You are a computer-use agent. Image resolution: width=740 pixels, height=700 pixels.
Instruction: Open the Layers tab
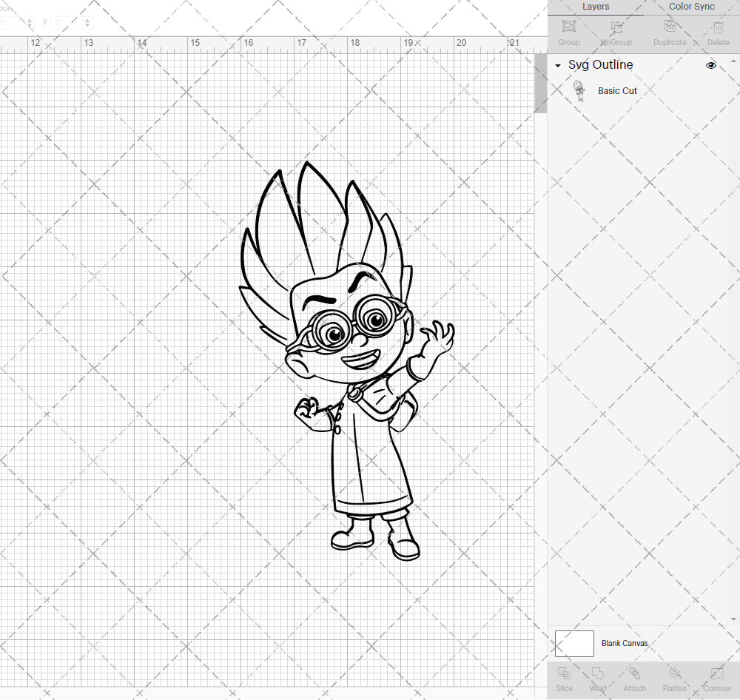pos(595,7)
